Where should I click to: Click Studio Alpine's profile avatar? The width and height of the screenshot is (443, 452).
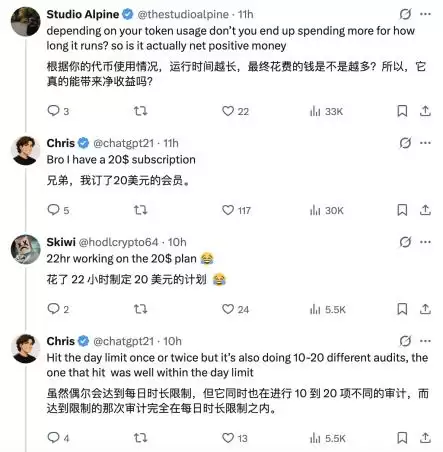[x=26, y=21]
